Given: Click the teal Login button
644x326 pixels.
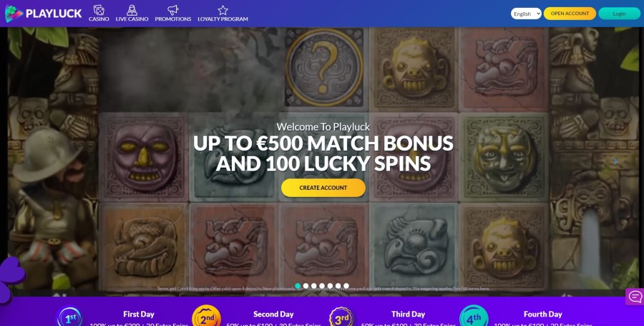Looking at the screenshot, I should (620, 14).
